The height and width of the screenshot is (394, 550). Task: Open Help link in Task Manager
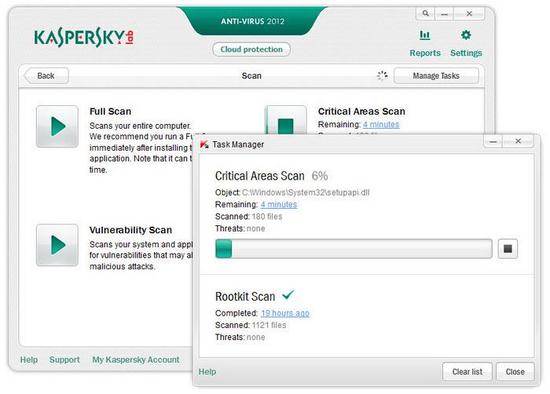[x=207, y=372]
